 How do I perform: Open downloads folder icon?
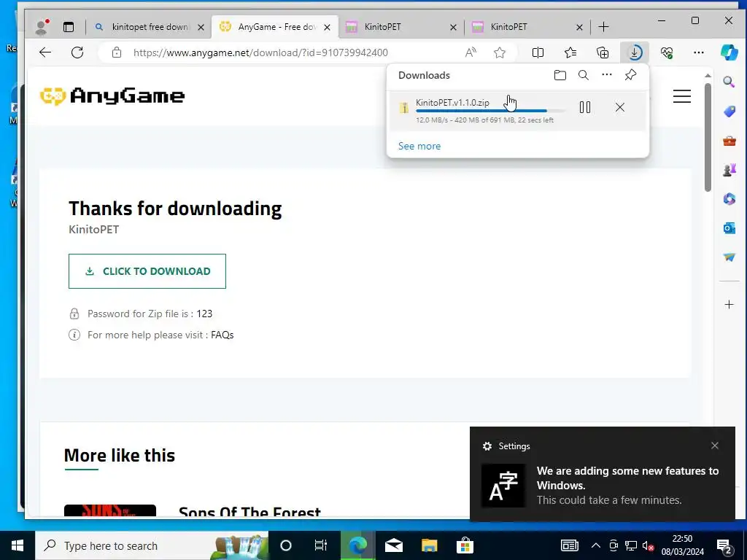click(560, 75)
